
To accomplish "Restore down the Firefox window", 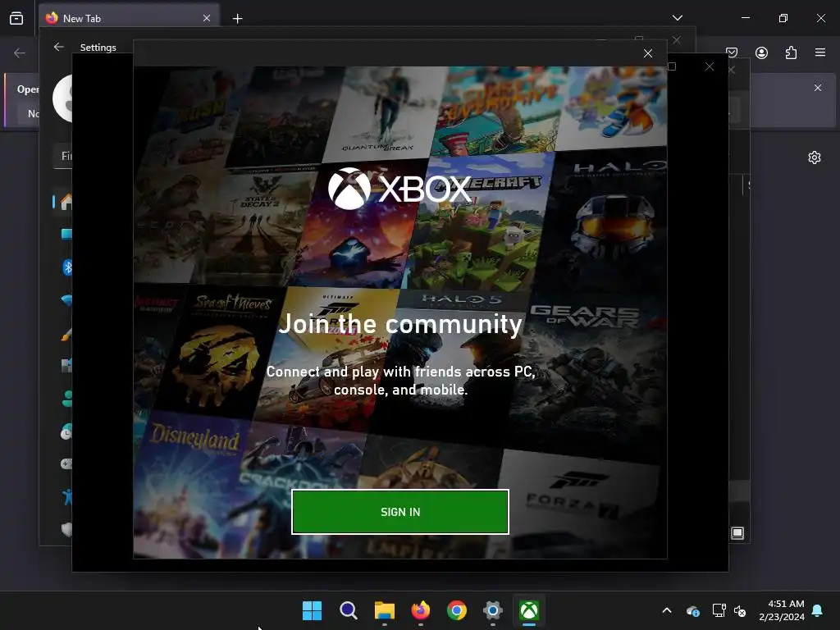I will (783, 18).
